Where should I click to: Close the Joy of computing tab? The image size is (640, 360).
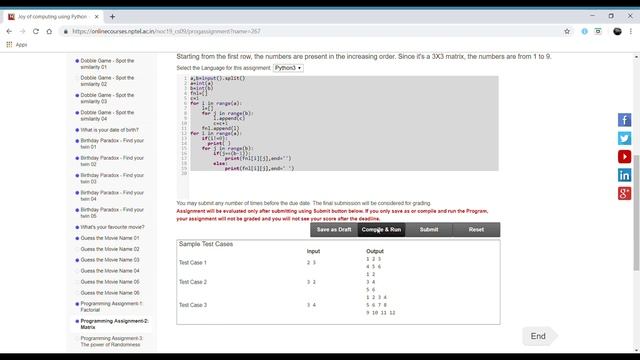(96, 17)
